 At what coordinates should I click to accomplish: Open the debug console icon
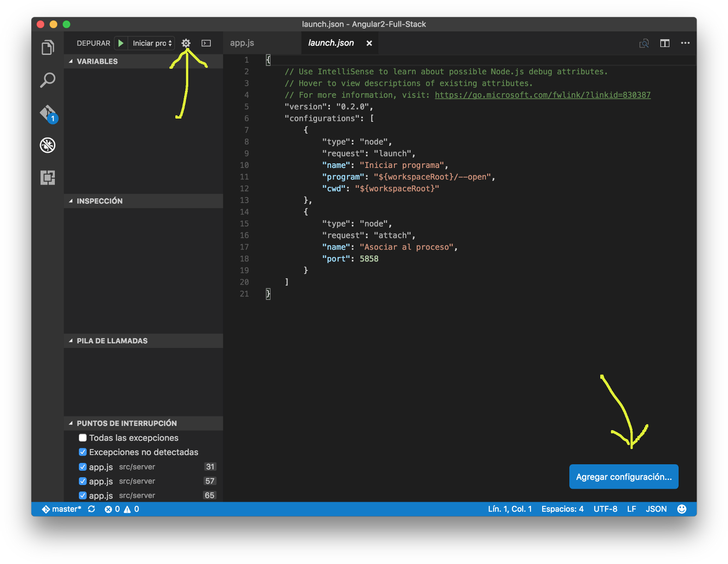(206, 43)
